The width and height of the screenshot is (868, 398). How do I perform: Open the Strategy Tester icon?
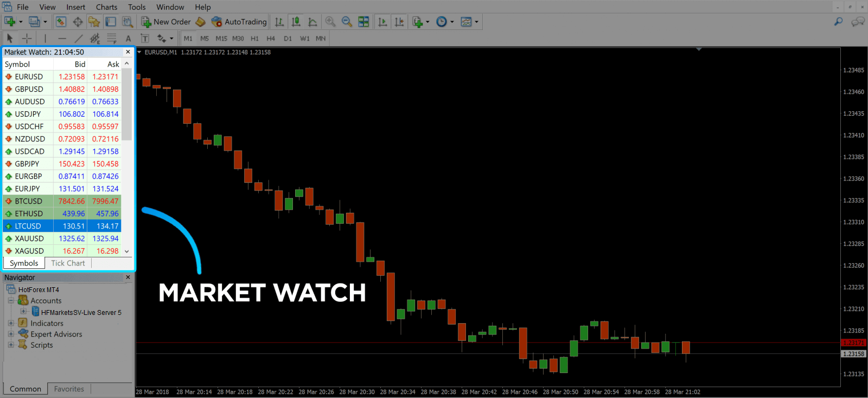click(x=127, y=22)
